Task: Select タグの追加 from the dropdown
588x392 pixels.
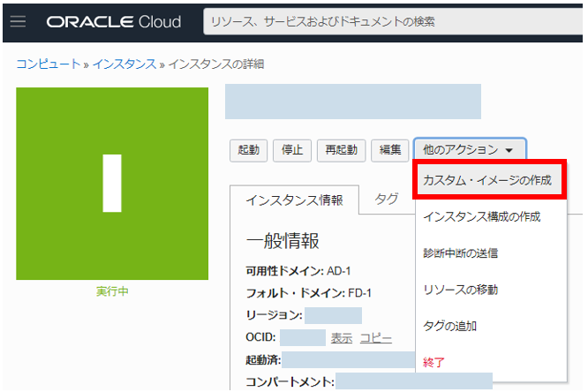Action: click(x=450, y=326)
